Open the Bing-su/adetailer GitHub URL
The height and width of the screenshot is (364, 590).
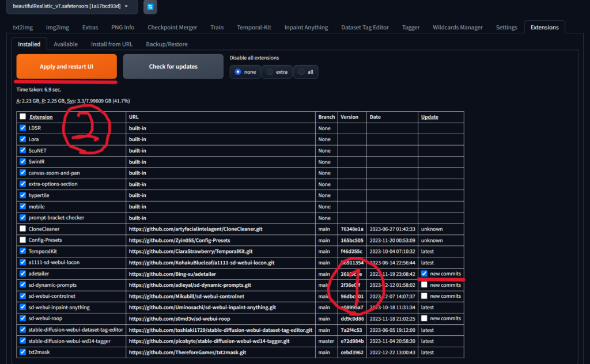(x=172, y=274)
